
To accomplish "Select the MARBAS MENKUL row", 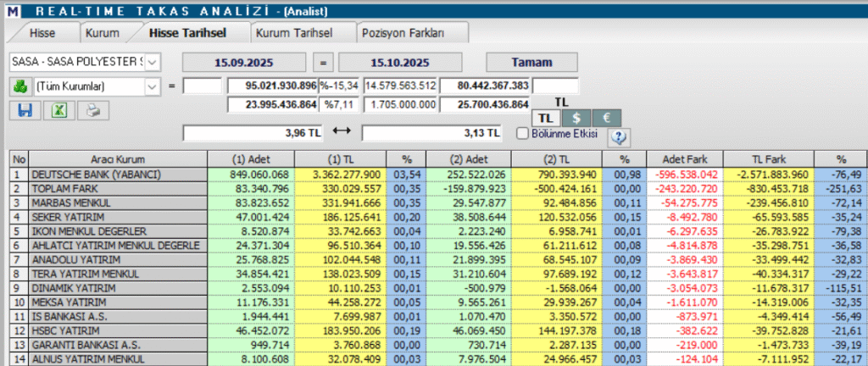I will pos(438,202).
